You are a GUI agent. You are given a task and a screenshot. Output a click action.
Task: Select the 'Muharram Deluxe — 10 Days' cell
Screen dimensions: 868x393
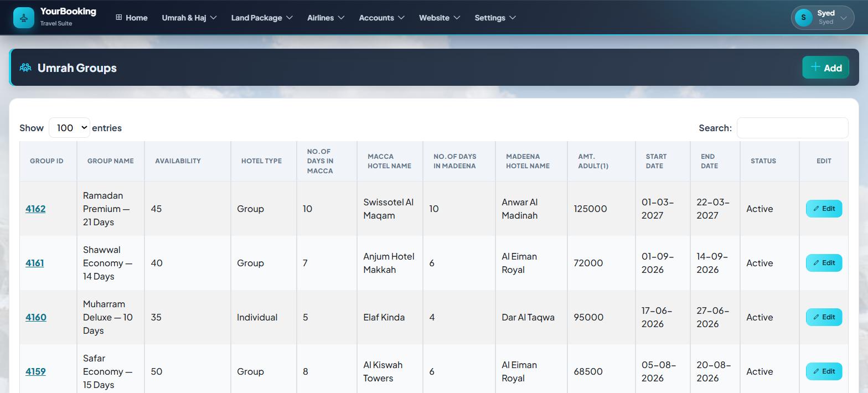coord(111,317)
